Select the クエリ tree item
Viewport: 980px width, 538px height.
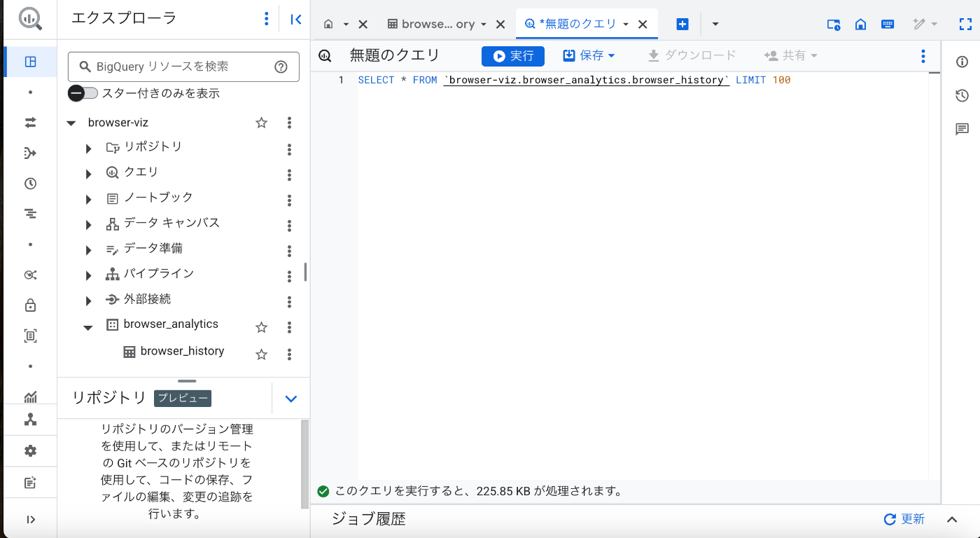141,172
